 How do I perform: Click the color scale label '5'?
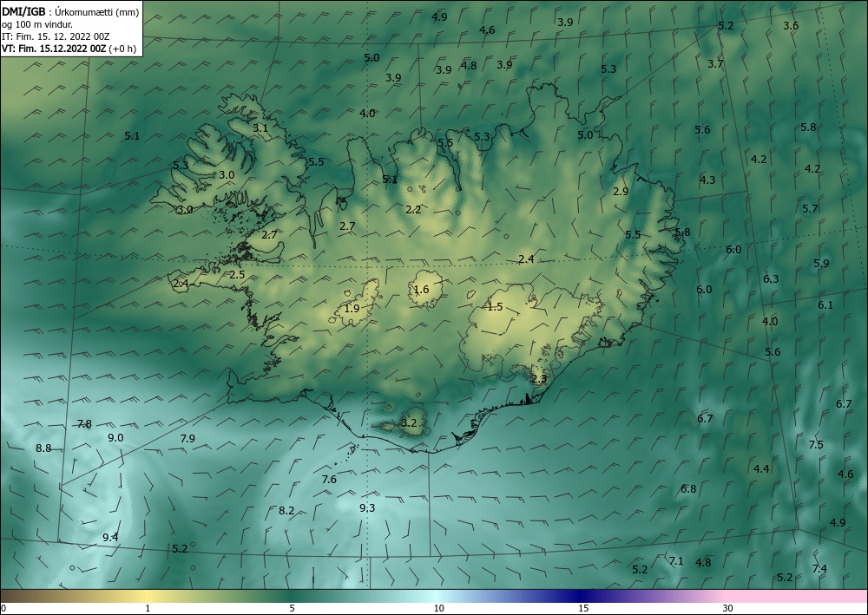tap(292, 608)
